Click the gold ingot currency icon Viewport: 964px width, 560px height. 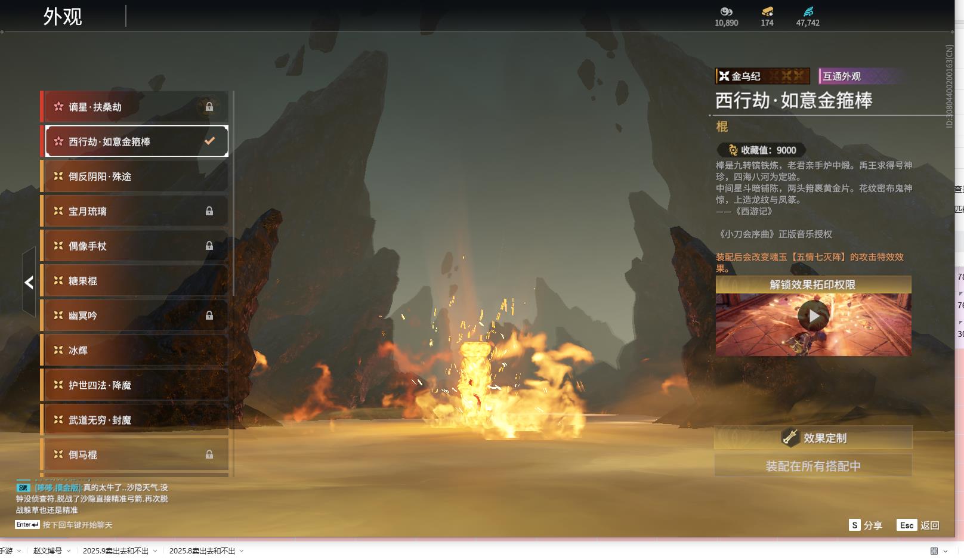[767, 11]
